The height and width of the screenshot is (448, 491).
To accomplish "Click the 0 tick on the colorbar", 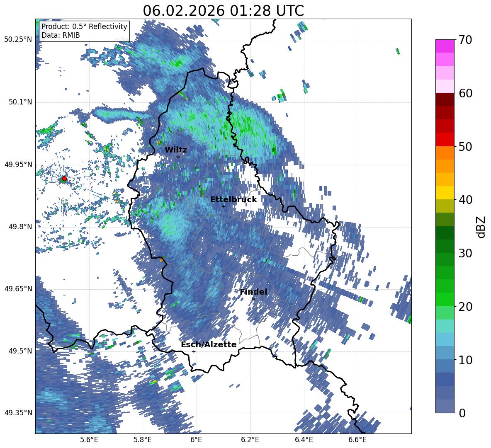I will [x=462, y=413].
